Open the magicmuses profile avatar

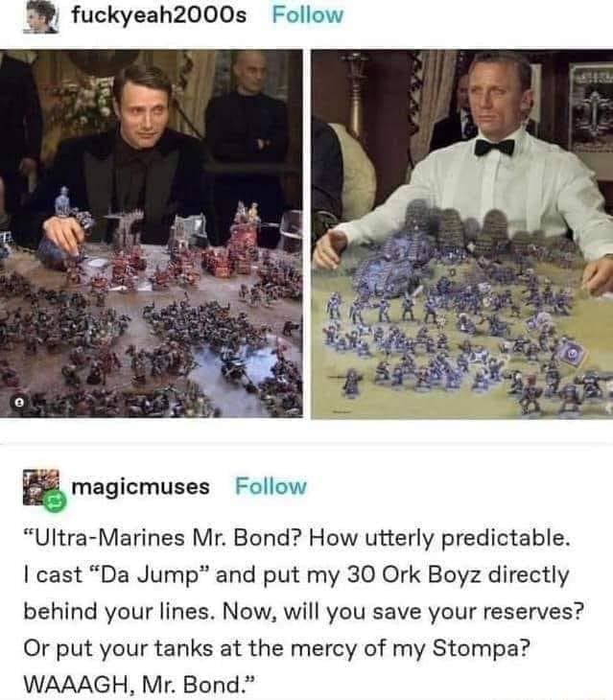coord(40,487)
